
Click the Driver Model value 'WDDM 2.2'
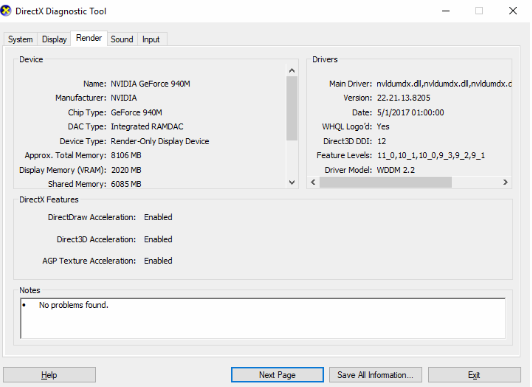396,170
